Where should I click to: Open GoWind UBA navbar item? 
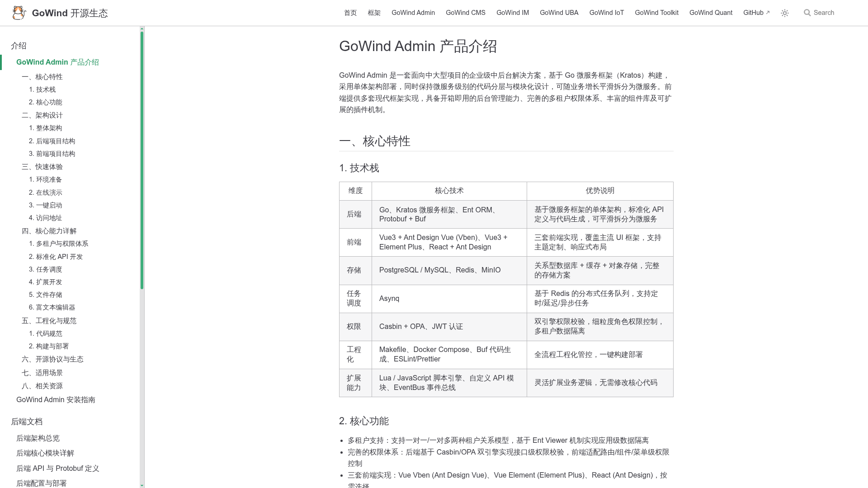click(x=559, y=13)
